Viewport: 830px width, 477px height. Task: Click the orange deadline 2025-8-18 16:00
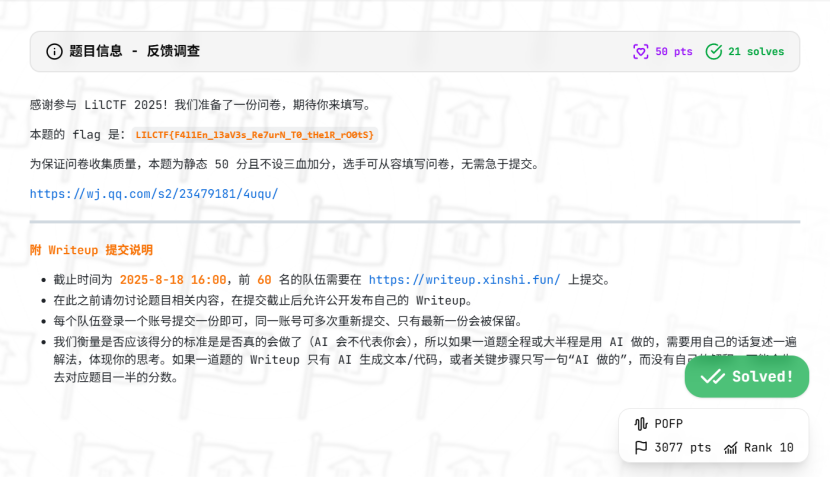point(173,280)
